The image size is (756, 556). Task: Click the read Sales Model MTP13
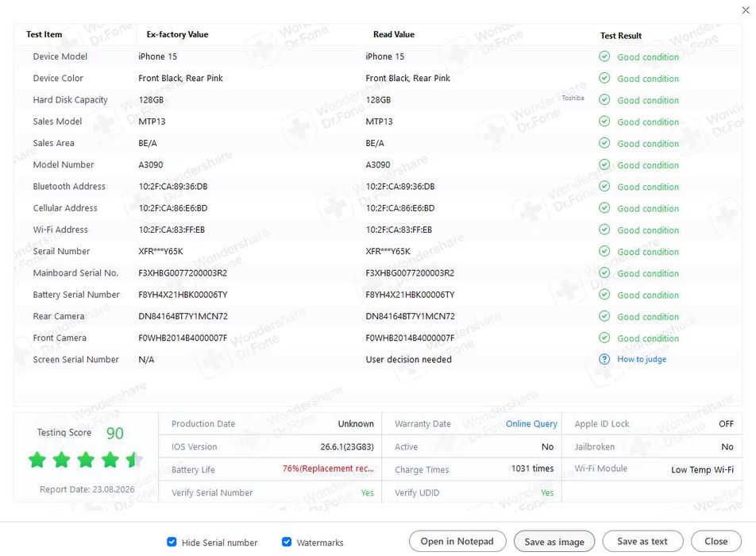click(379, 122)
